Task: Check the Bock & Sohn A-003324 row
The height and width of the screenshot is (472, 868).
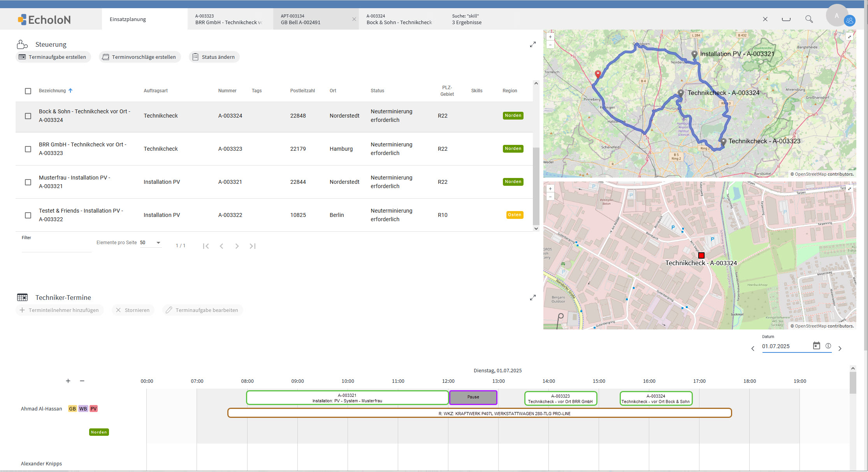Action: (28, 116)
